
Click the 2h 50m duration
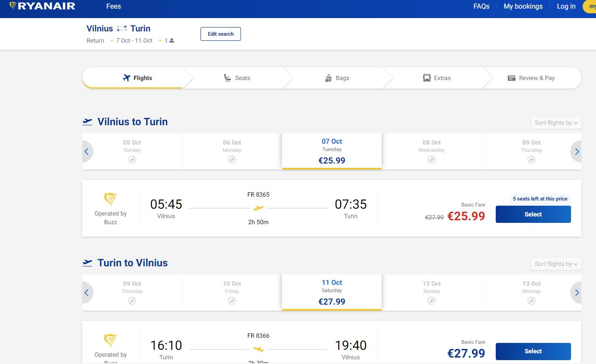(258, 222)
